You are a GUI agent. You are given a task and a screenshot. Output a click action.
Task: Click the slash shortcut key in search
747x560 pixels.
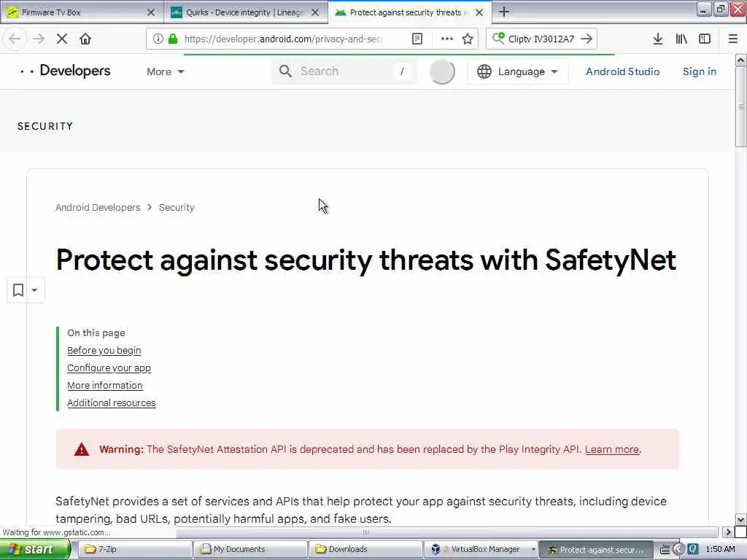point(402,71)
